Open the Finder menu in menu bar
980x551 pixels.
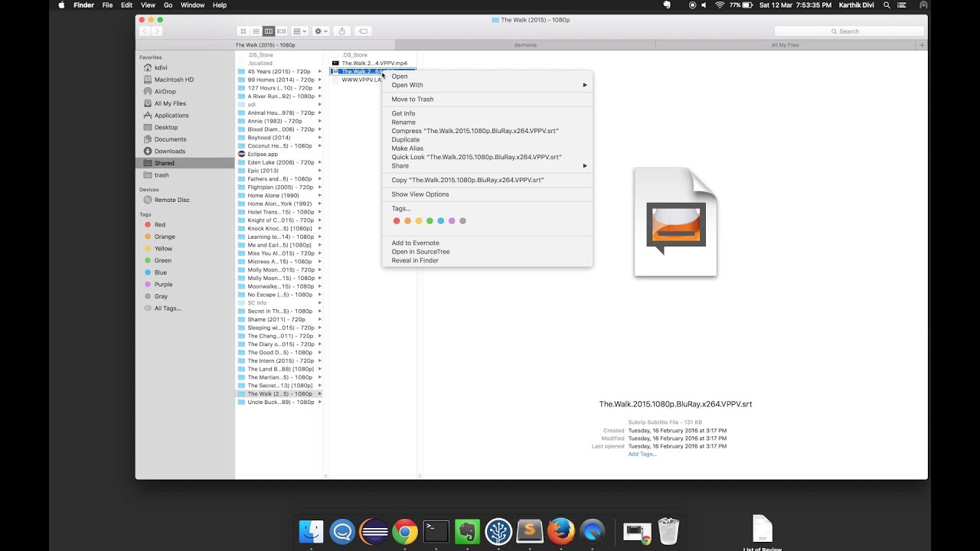[x=83, y=5]
